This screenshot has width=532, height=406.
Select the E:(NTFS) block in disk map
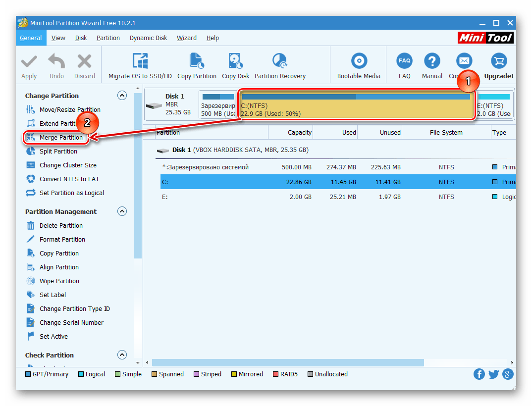click(494, 105)
